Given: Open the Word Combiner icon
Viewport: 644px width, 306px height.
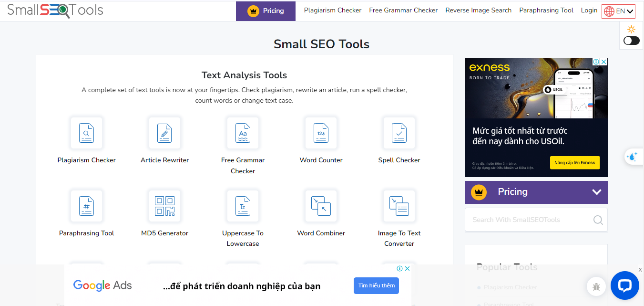Looking at the screenshot, I should [x=321, y=206].
